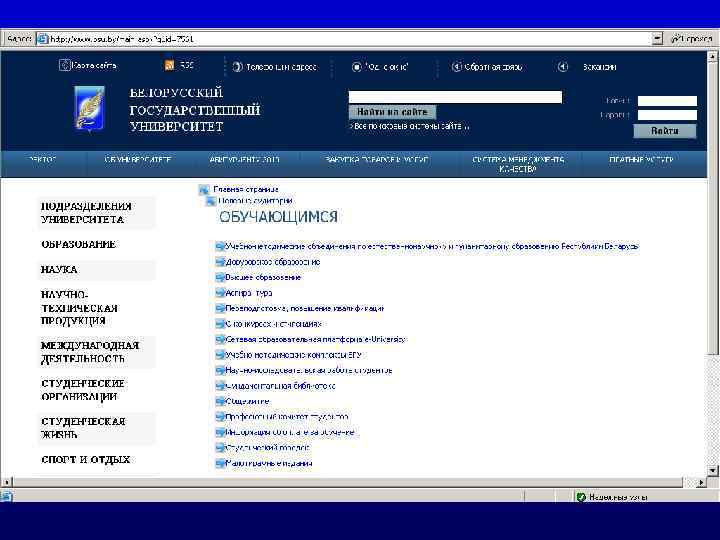Click the university coat of arms logo
Screen dimensions: 720x540
[90, 108]
